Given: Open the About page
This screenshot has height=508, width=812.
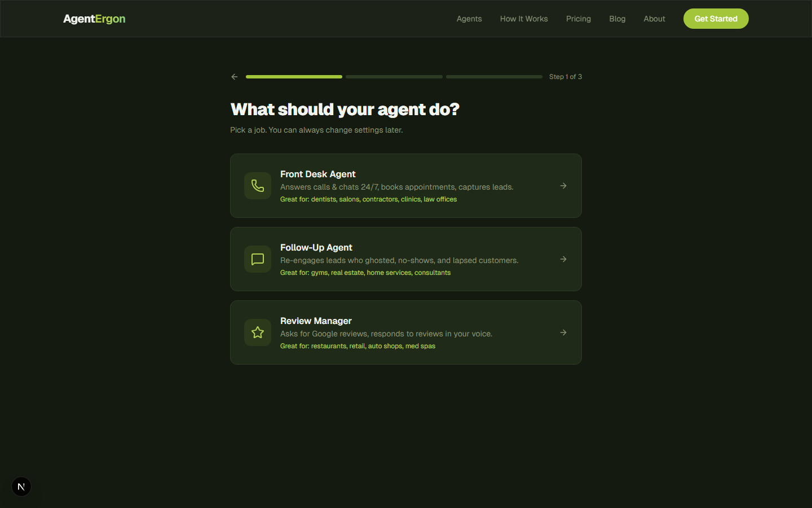Looking at the screenshot, I should [x=654, y=19].
